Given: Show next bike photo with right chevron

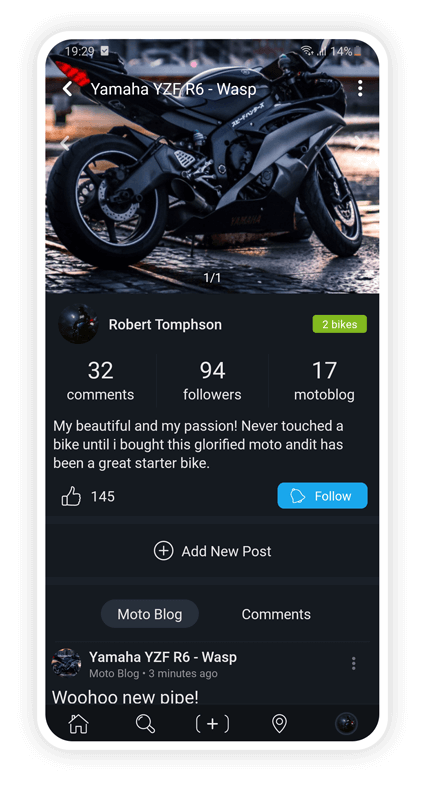Looking at the screenshot, I should click(359, 143).
